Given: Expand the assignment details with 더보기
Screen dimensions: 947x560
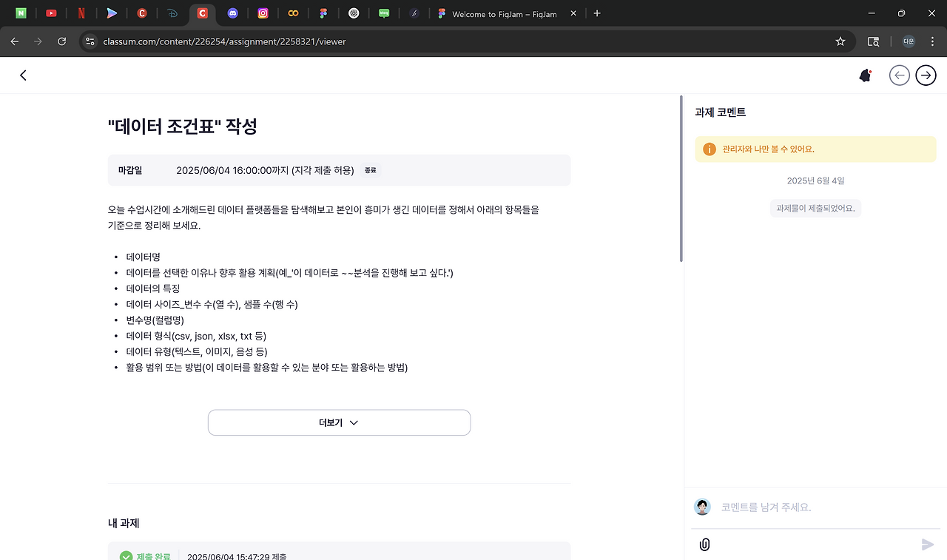Looking at the screenshot, I should (339, 422).
